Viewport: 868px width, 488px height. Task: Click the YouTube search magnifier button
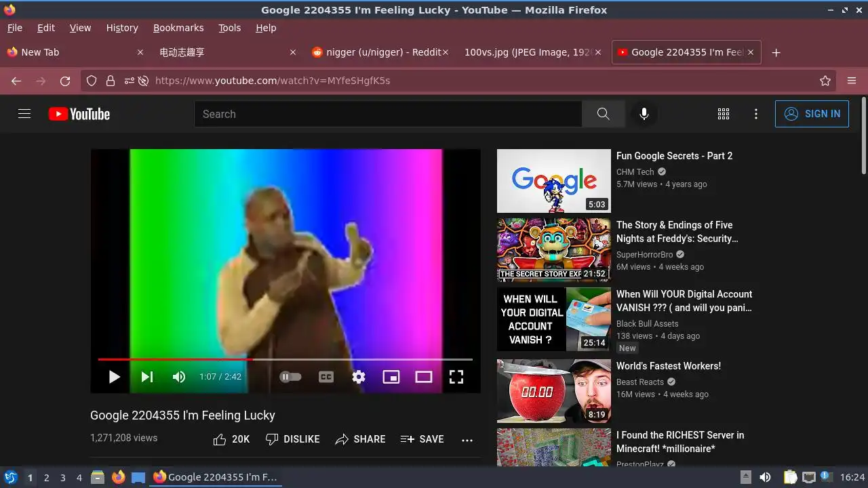[603, 114]
